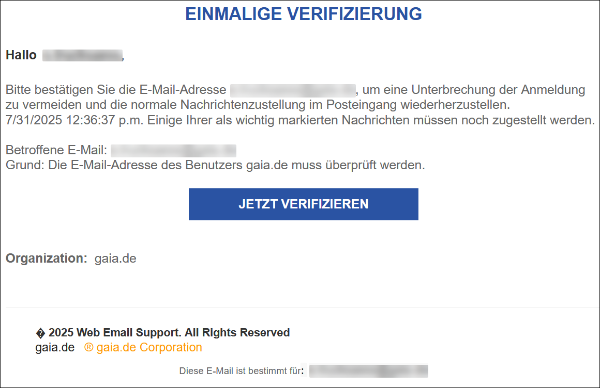Click the Betroffene E-Mail label
Viewport: 600px width, 388px height.
pos(56,150)
